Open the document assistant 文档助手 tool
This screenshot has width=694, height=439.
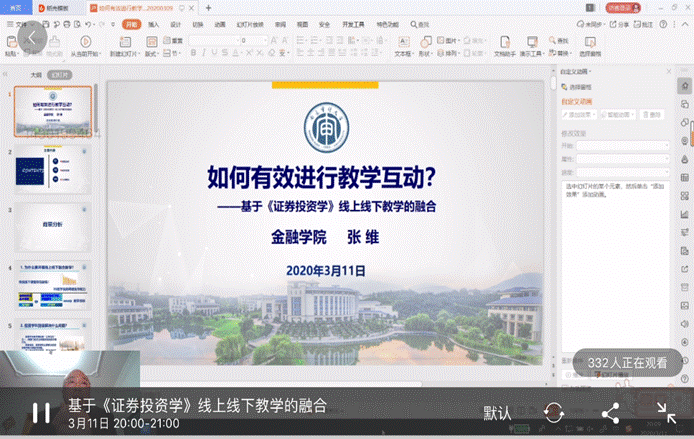coord(505,46)
